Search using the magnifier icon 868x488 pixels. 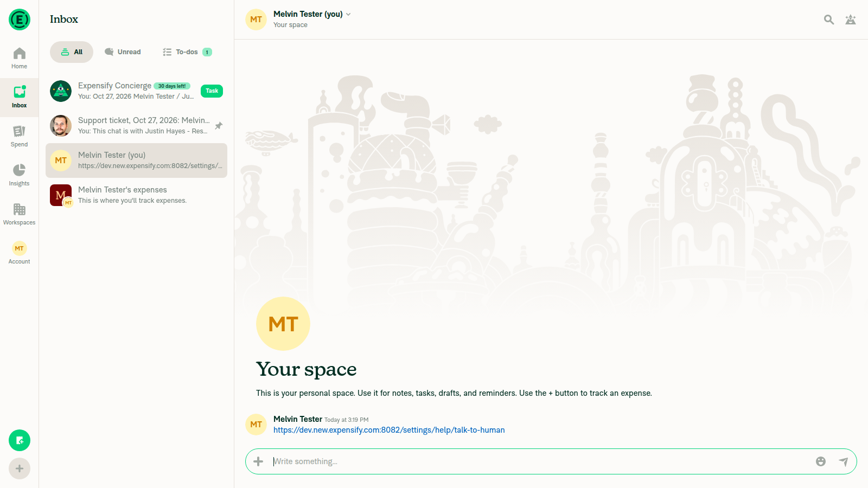829,20
